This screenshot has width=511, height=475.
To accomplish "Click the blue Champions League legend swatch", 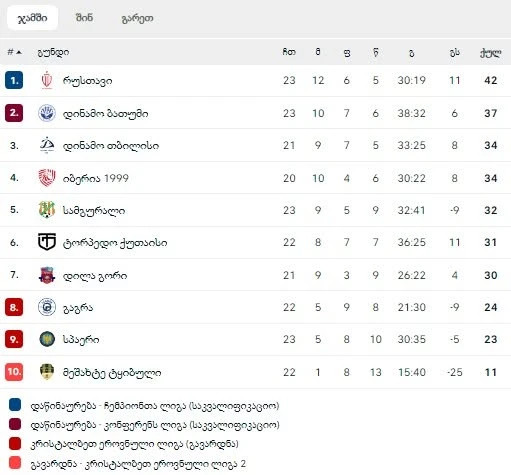I will [x=15, y=405].
